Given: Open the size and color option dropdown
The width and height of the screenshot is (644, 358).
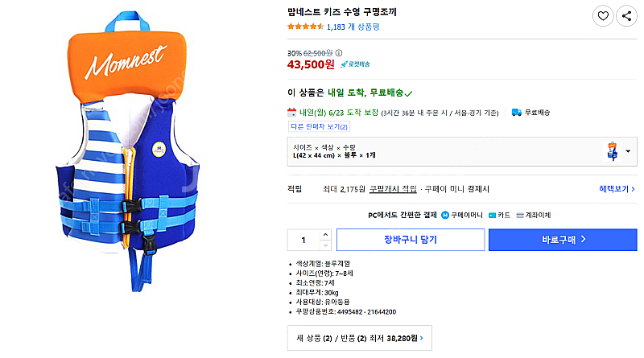Looking at the screenshot, I should (626, 150).
